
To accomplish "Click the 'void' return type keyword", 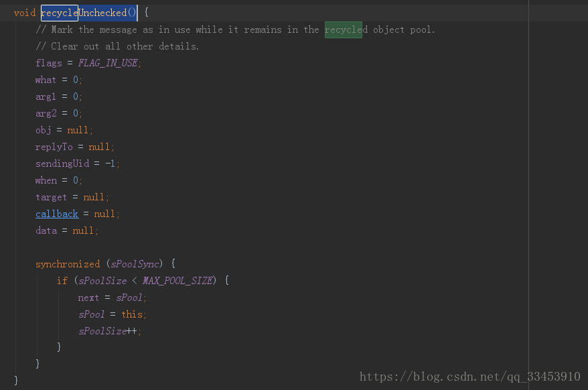I will point(25,13).
